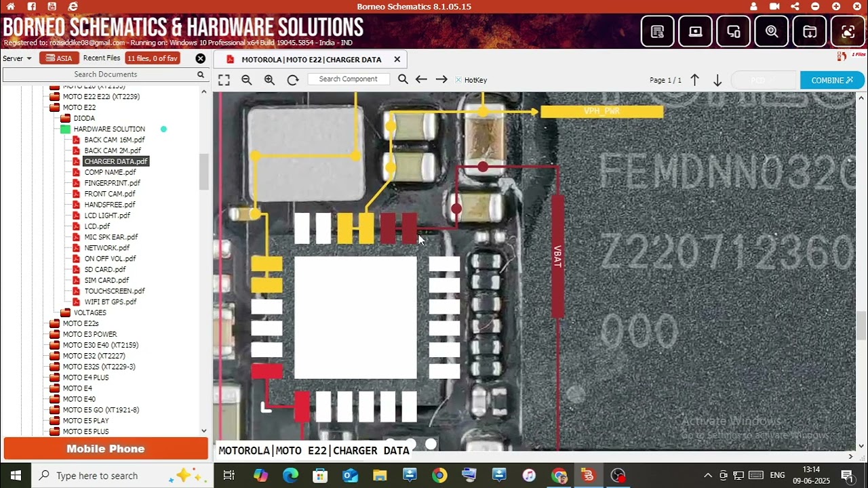The image size is (868, 488).
Task: Open the user account icon
Action: click(x=754, y=6)
